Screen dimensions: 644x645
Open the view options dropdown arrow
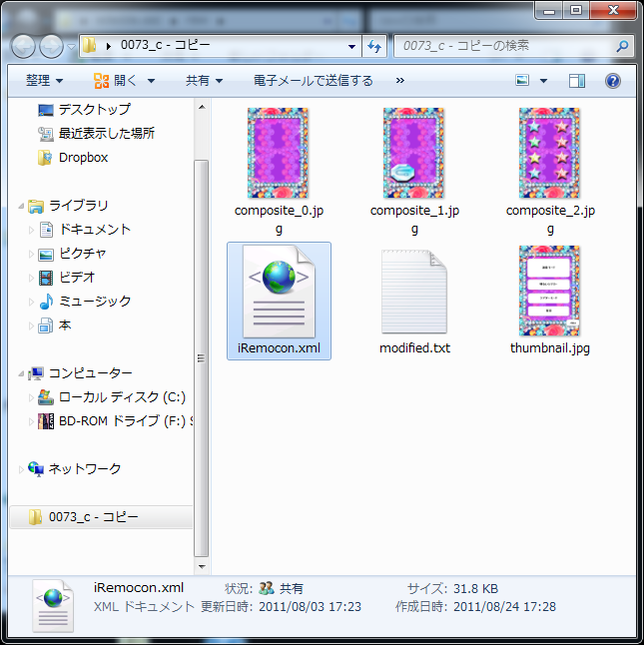click(x=543, y=81)
